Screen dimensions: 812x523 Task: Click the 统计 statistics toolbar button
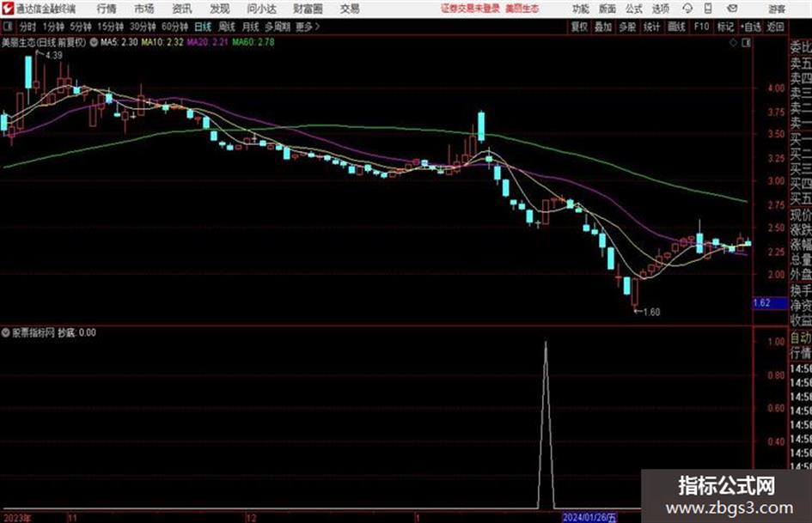[651, 27]
